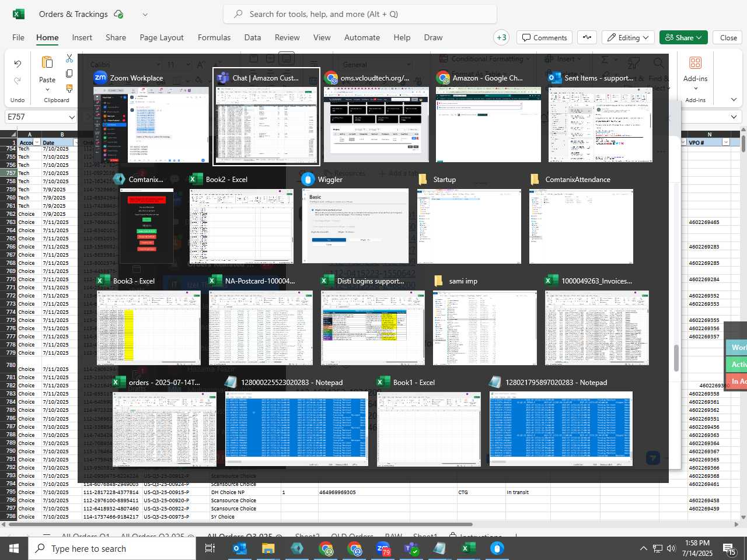Switch to the Data ribbon tab
This screenshot has height=560, width=747.
tap(253, 37)
